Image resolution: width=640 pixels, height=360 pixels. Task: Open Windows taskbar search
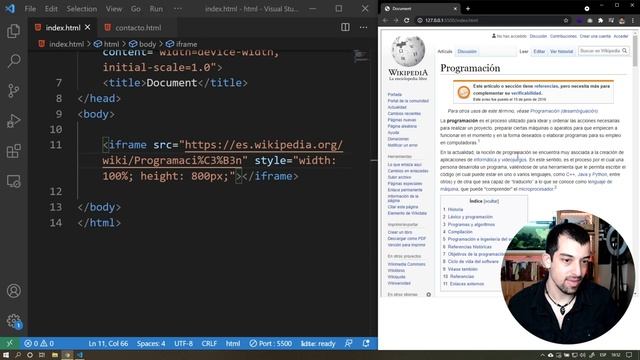click(x=18, y=355)
